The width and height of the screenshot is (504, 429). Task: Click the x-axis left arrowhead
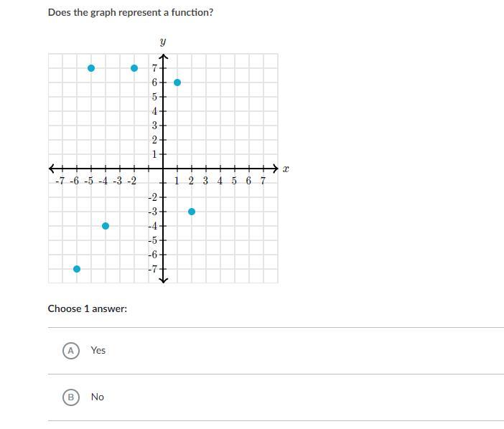pos(52,169)
